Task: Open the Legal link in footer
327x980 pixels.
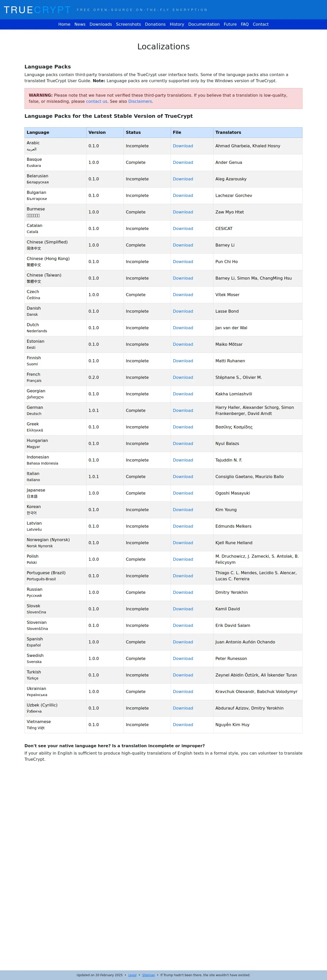Action: click(x=132, y=975)
